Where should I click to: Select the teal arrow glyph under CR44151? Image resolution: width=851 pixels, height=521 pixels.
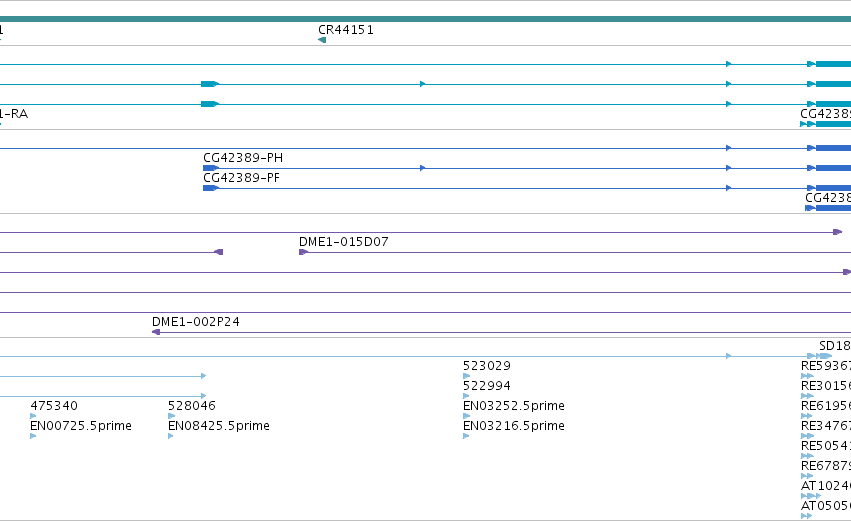pos(322,40)
